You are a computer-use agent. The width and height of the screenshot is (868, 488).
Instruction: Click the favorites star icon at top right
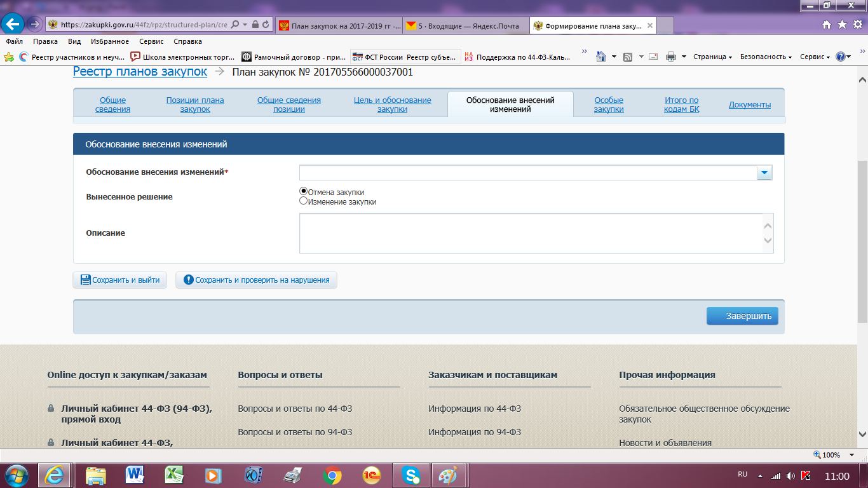click(x=842, y=25)
